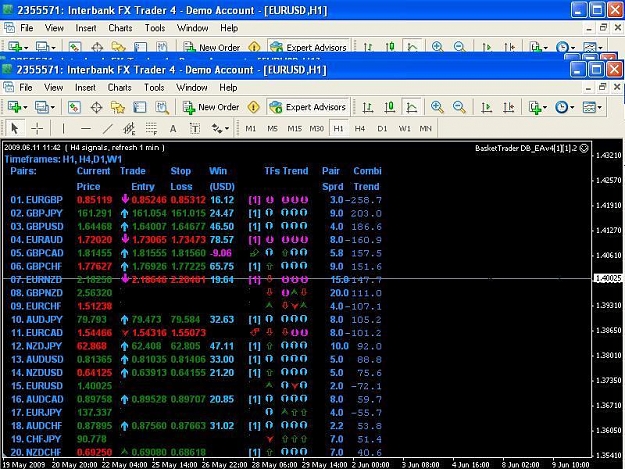Switch chart to W1 timeframe
This screenshot has width=625, height=469.
click(x=404, y=129)
